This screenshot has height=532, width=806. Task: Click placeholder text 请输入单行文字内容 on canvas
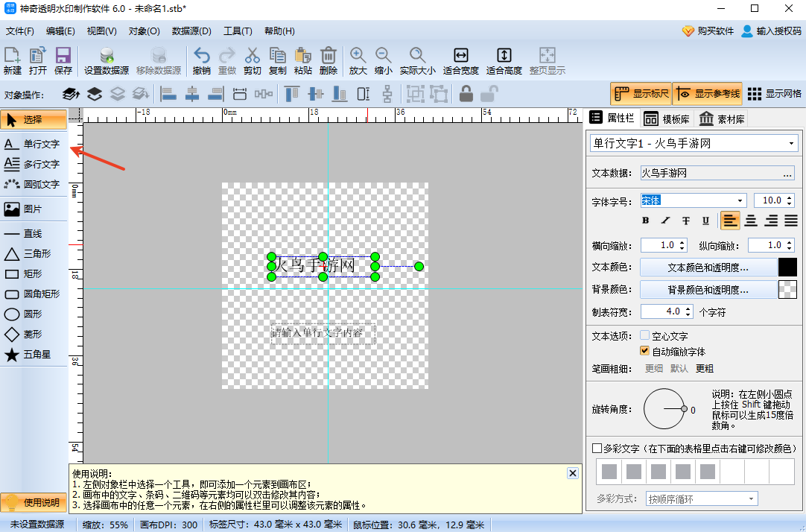pos(317,332)
